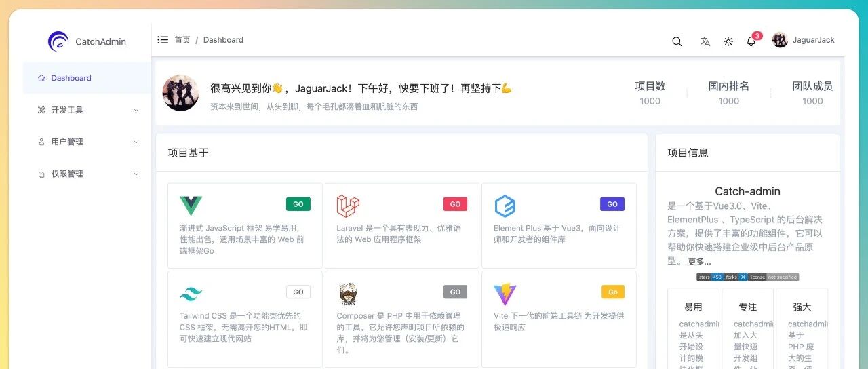Click the 专注 feature card heading

(747, 307)
